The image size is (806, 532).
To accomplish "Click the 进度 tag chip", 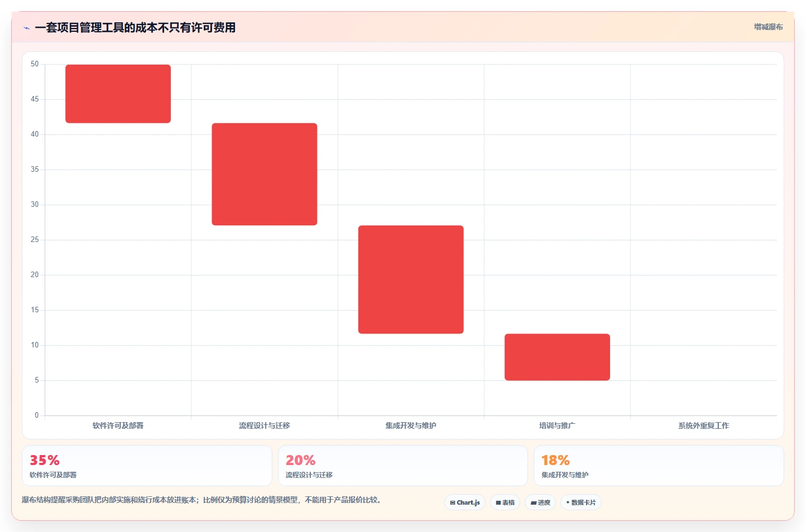I will (540, 502).
